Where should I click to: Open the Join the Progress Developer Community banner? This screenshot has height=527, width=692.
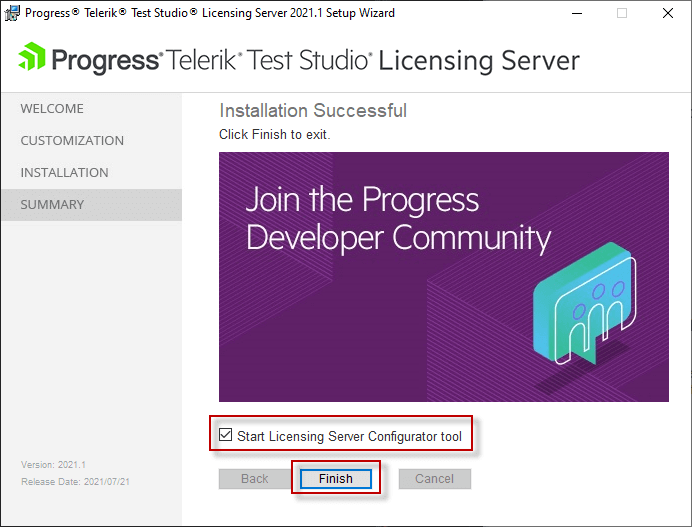click(x=444, y=277)
